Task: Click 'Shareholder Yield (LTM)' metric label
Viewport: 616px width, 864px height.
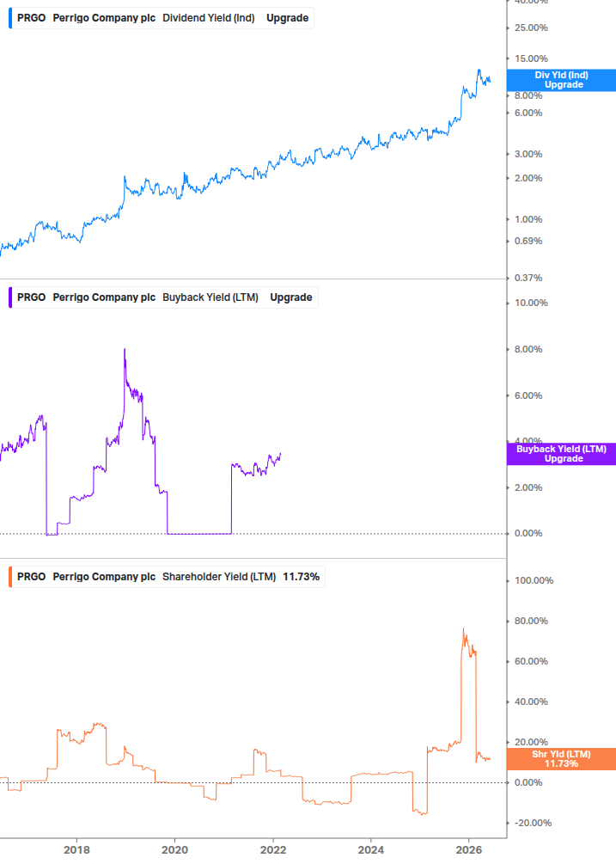Action: [x=219, y=577]
